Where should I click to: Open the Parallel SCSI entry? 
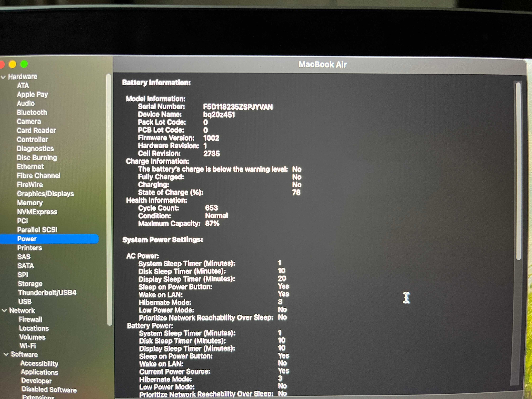tap(37, 230)
